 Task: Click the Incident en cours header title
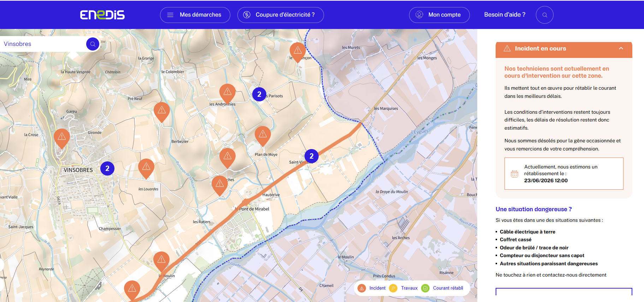[x=540, y=48]
